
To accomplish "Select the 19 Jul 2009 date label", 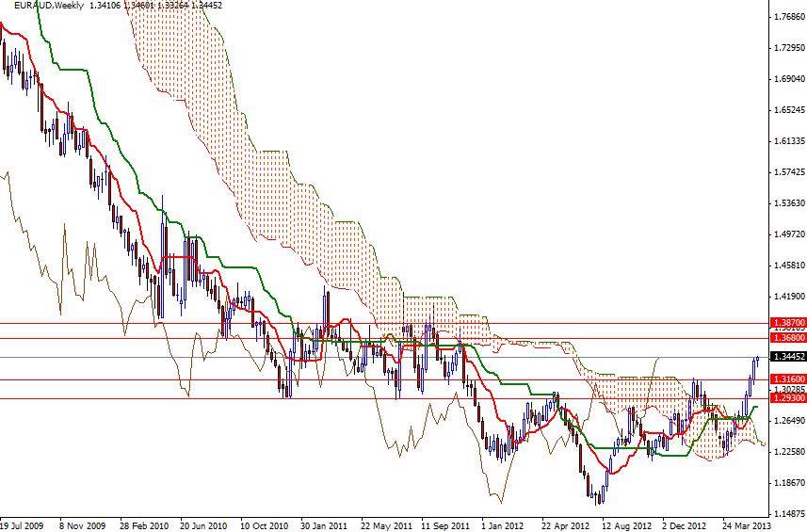I will point(23,525).
